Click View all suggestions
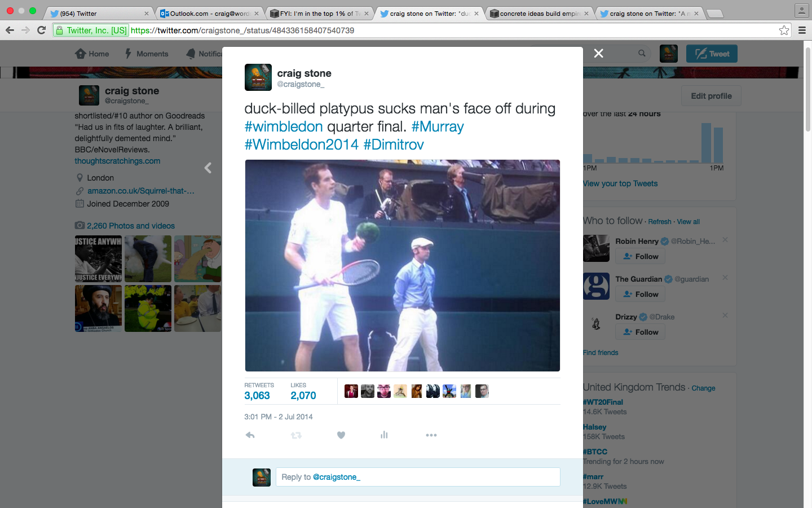 point(688,222)
